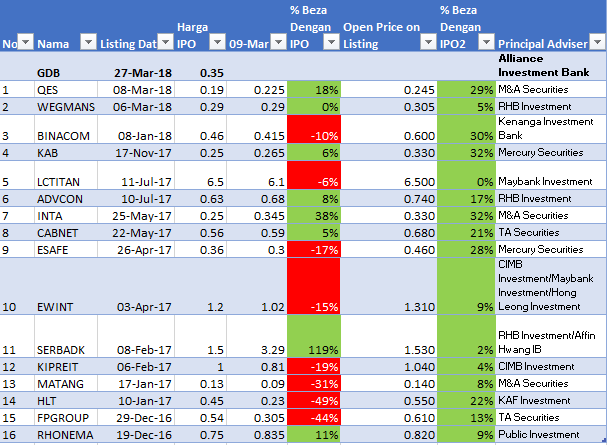
Task: Select the MATANG name cell
Action: pyautogui.click(x=66, y=383)
